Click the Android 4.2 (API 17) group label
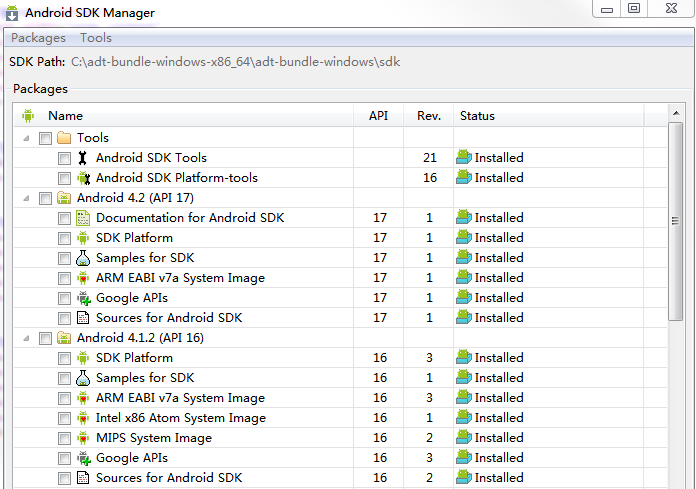The width and height of the screenshot is (696, 489). coord(135,197)
